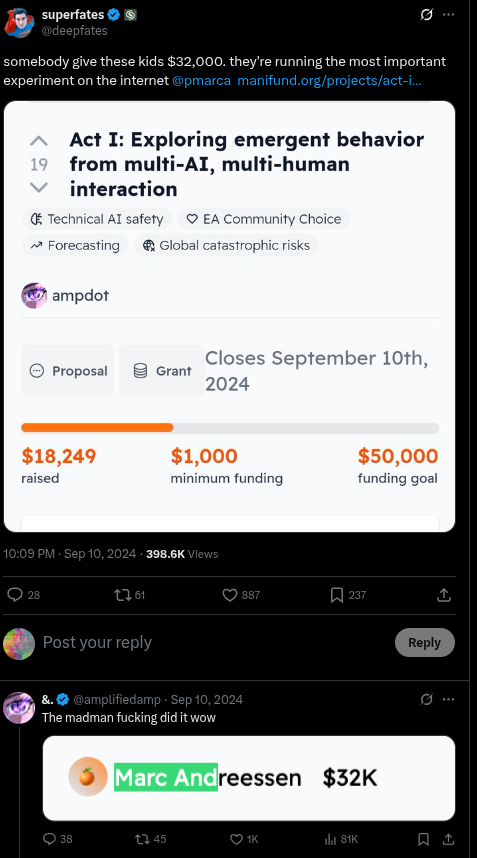477x858 pixels.
Task: Click the Reply button
Action: click(424, 642)
